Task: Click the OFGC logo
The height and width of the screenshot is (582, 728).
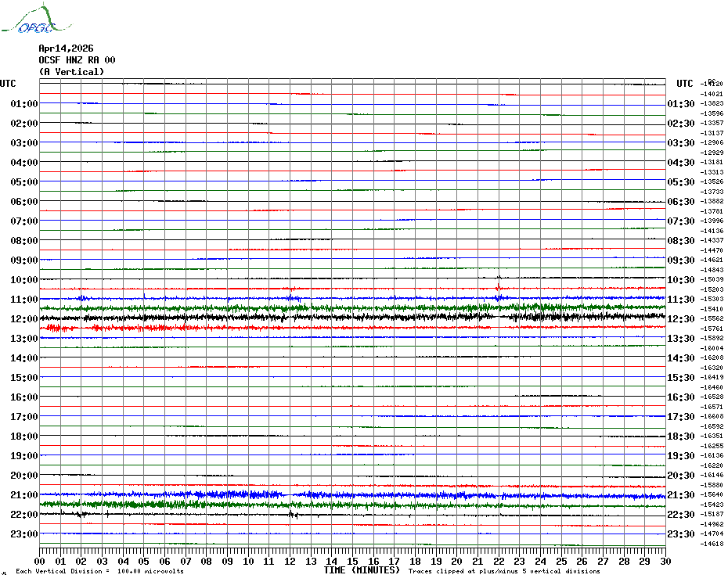Action: click(36, 19)
